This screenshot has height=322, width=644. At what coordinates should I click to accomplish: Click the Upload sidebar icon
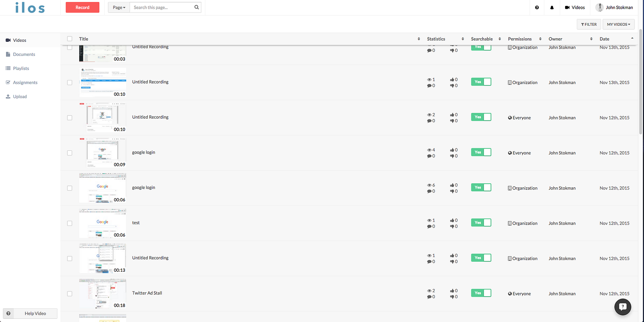tap(8, 96)
